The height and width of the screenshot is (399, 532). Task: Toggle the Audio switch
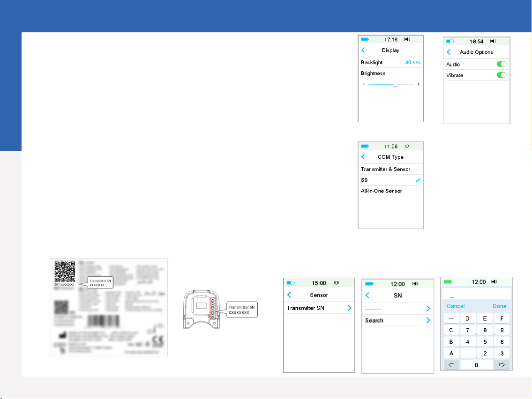point(502,65)
